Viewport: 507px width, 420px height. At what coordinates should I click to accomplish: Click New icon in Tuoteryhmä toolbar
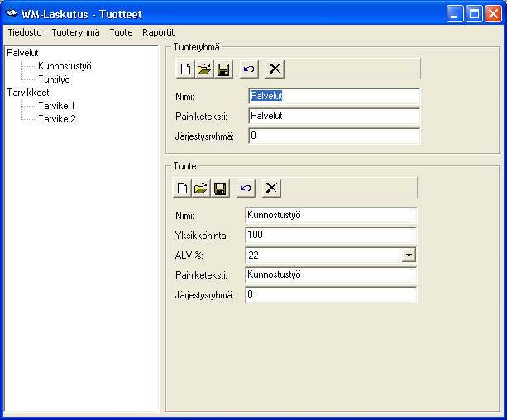pyautogui.click(x=185, y=69)
